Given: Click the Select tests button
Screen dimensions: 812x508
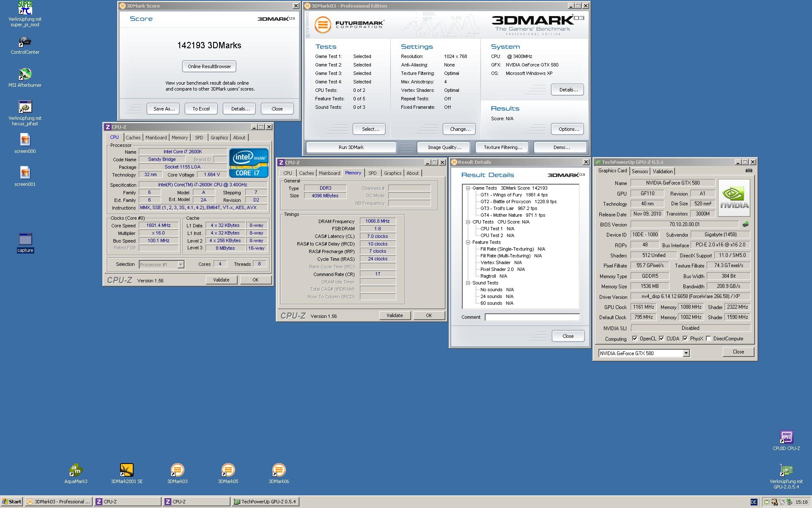Looking at the screenshot, I should [x=369, y=129].
